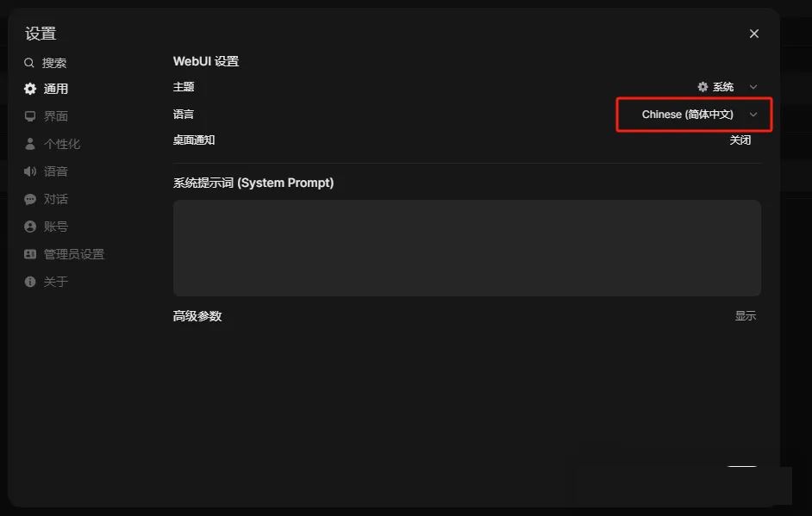Screen dimensions: 812x516
Task: Click the account circle icon beside 账号
Action: tap(30, 227)
